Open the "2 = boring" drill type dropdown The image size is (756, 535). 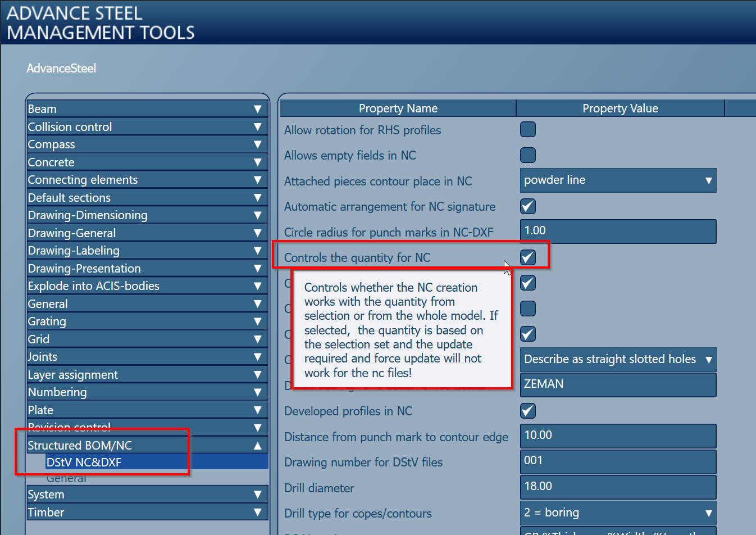707,513
